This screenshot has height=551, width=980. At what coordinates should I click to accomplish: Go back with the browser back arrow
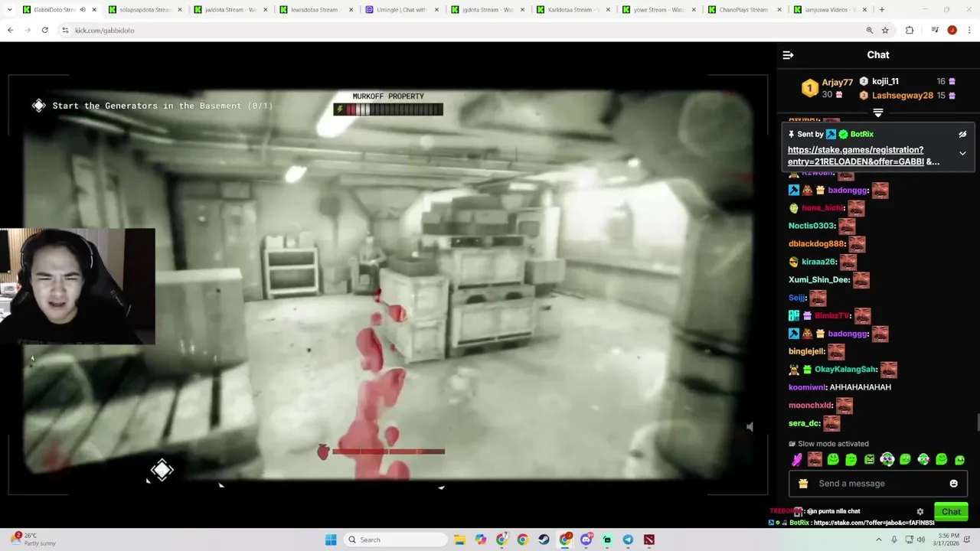click(11, 30)
